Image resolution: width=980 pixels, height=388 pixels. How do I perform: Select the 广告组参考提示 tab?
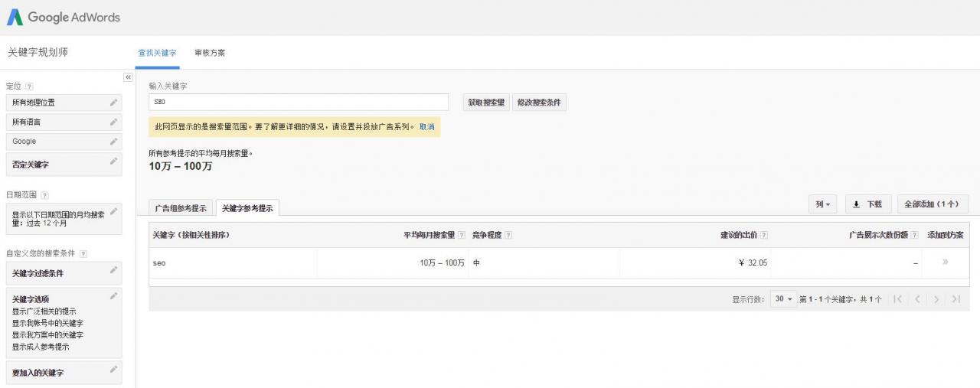[x=181, y=208]
